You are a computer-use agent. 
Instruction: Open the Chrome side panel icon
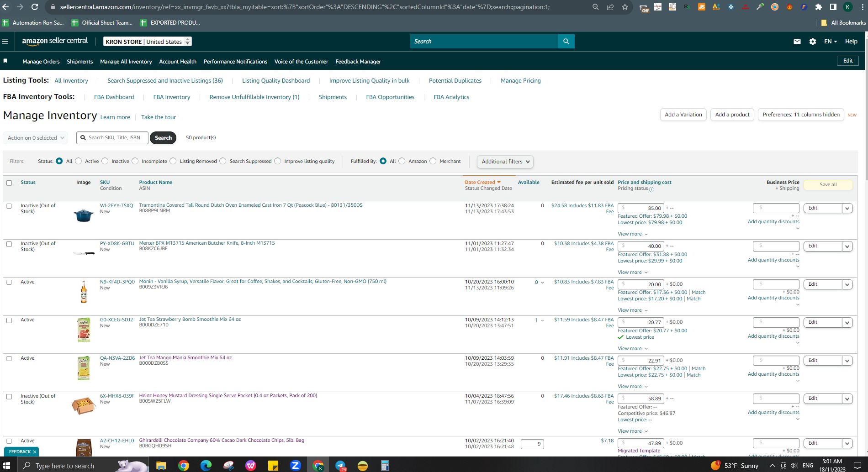coord(833,7)
